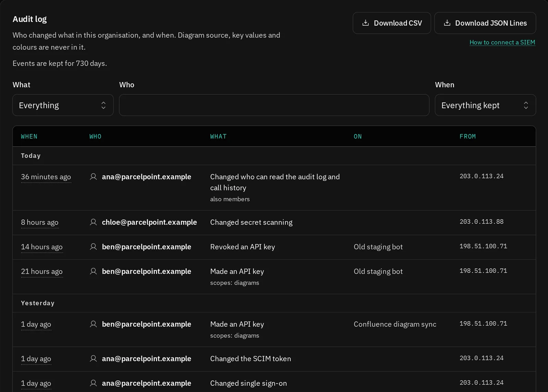Click IP address 203.0.113.88
This screenshot has width=548, height=392.
click(482, 222)
